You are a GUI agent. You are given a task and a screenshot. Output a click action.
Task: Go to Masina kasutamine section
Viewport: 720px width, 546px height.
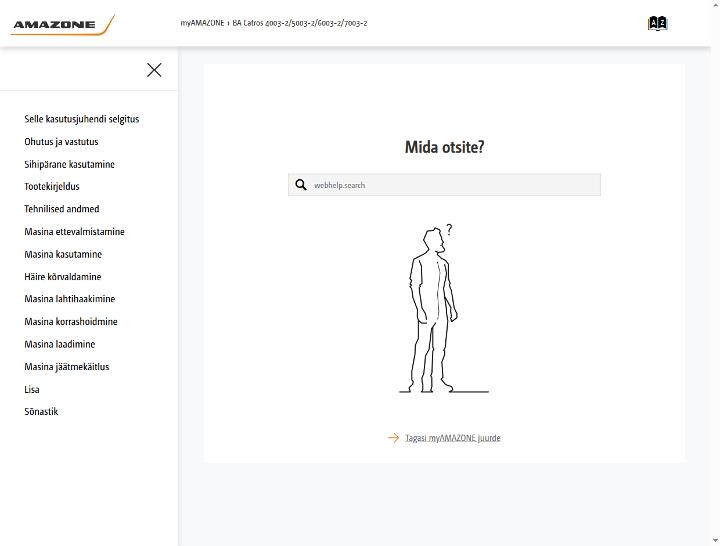tap(63, 254)
